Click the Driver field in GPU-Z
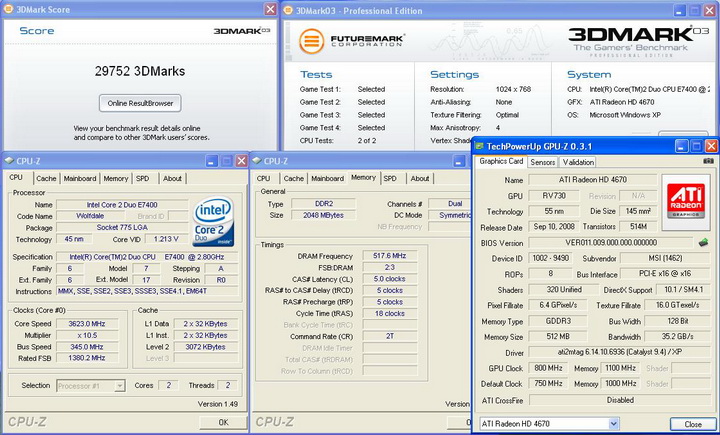720x435 pixels. (x=619, y=352)
